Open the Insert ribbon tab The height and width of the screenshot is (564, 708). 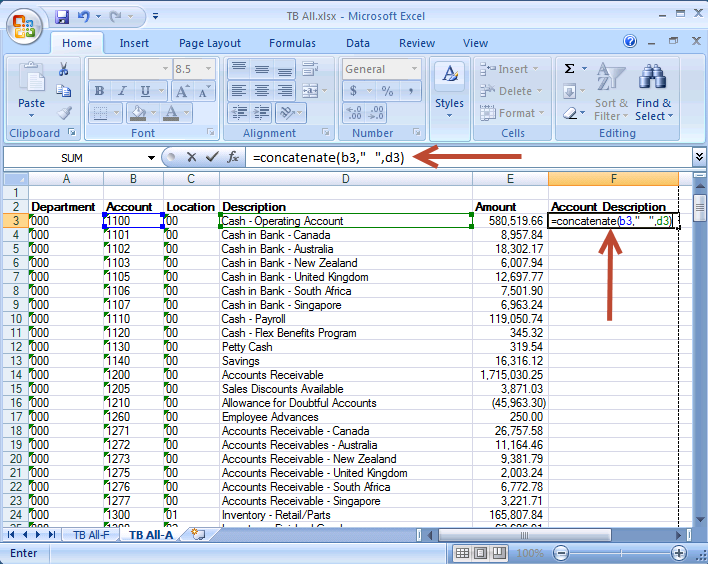tap(134, 43)
